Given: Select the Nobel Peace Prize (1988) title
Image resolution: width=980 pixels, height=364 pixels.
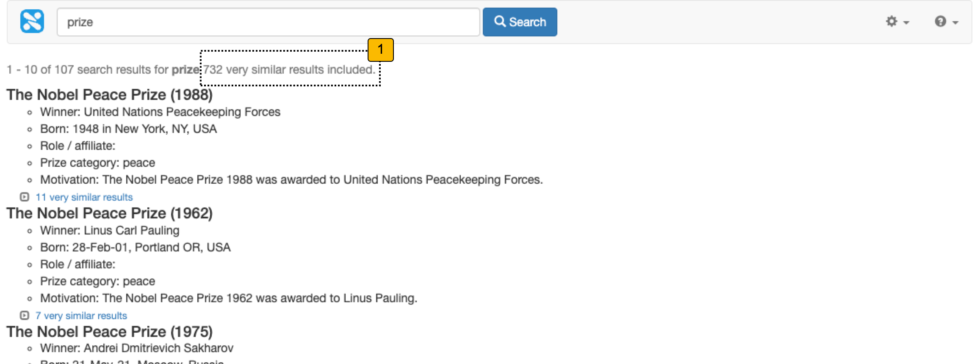Looking at the screenshot, I should click(109, 95).
